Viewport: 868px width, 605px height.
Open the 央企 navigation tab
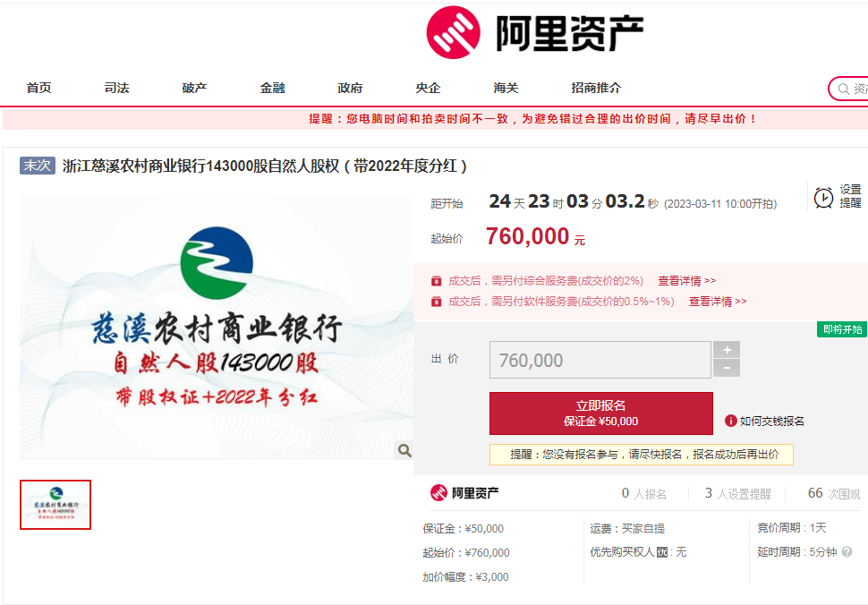coord(428,88)
